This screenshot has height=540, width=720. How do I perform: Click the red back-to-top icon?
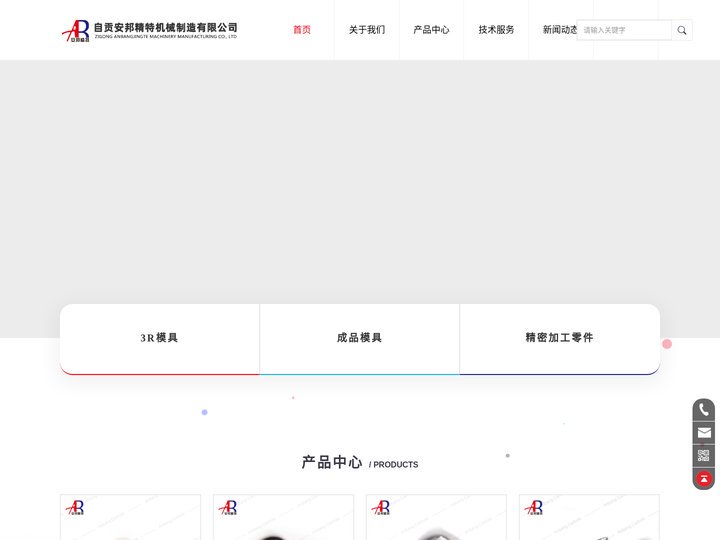click(703, 478)
